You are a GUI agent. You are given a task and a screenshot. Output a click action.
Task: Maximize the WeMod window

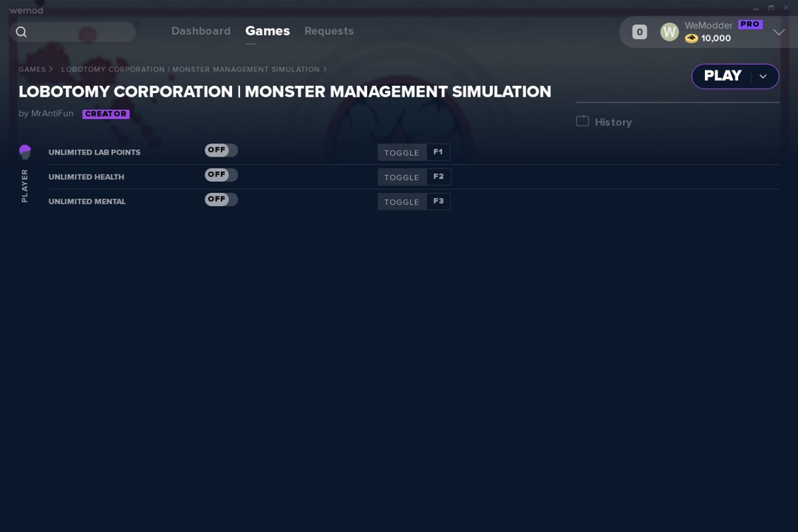click(771, 8)
